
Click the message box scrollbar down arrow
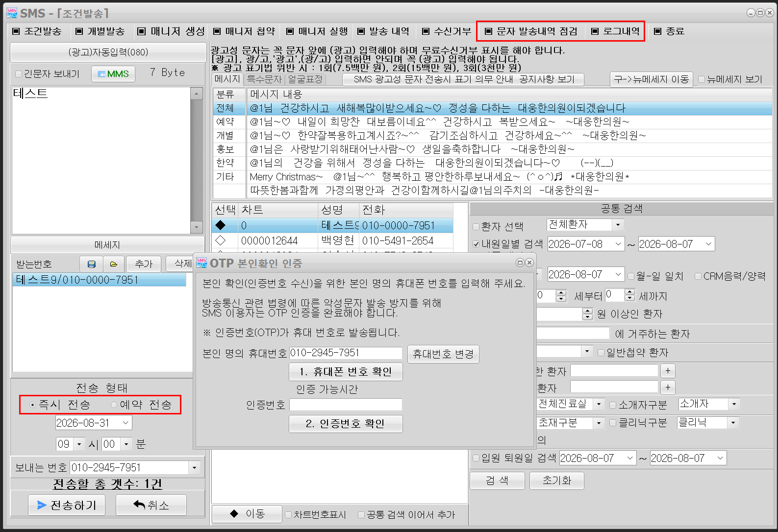coord(197,227)
